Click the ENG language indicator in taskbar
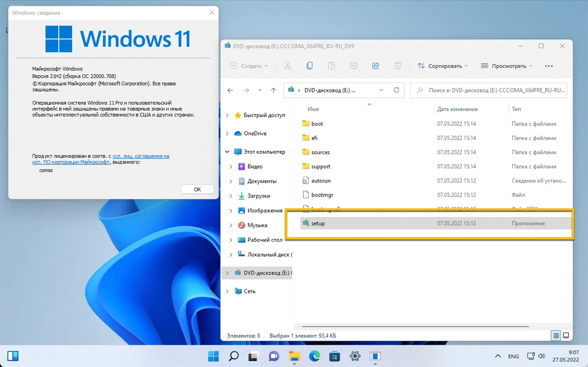This screenshot has width=588, height=367. [x=514, y=356]
